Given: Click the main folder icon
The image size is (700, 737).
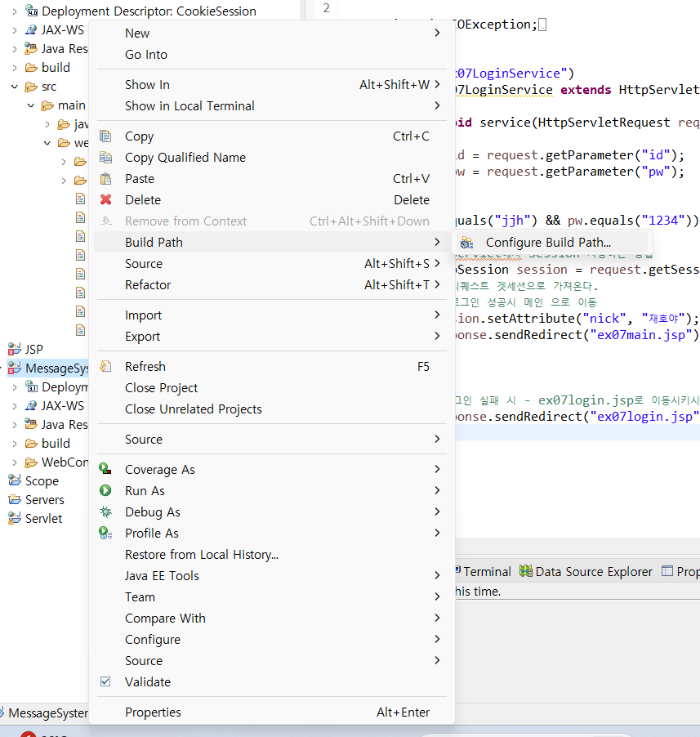Looking at the screenshot, I should point(47,105).
